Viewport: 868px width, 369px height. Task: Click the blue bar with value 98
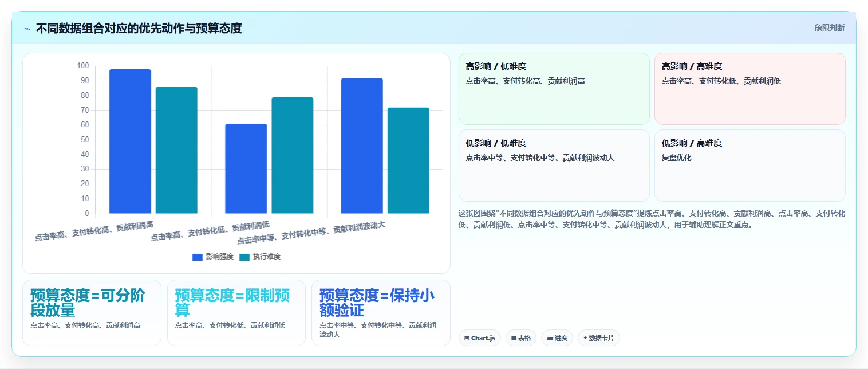pos(130,142)
